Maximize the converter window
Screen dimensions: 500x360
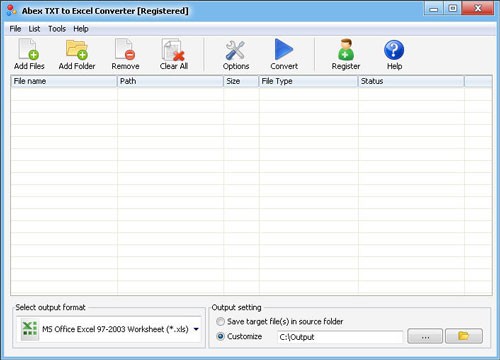[452, 9]
